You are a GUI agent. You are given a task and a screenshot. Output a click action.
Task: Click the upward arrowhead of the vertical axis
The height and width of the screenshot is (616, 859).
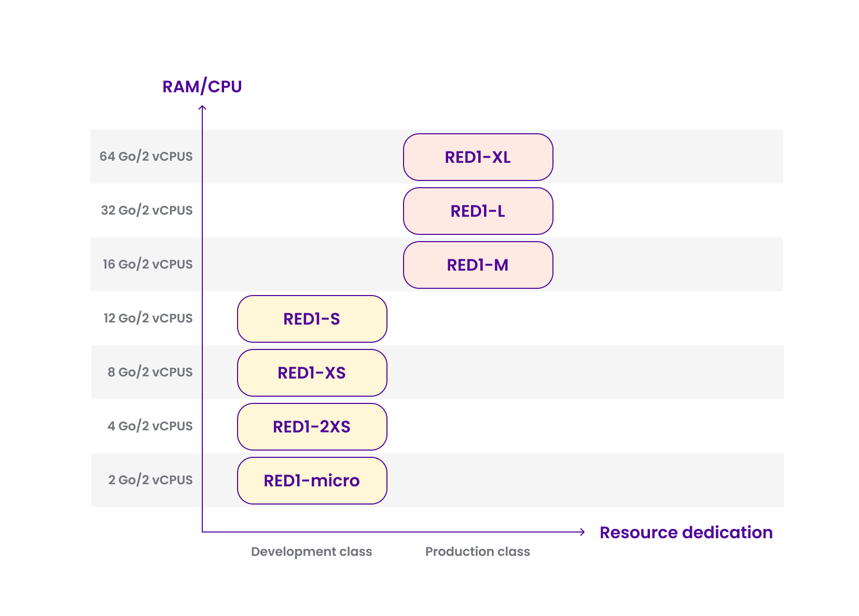(x=202, y=108)
